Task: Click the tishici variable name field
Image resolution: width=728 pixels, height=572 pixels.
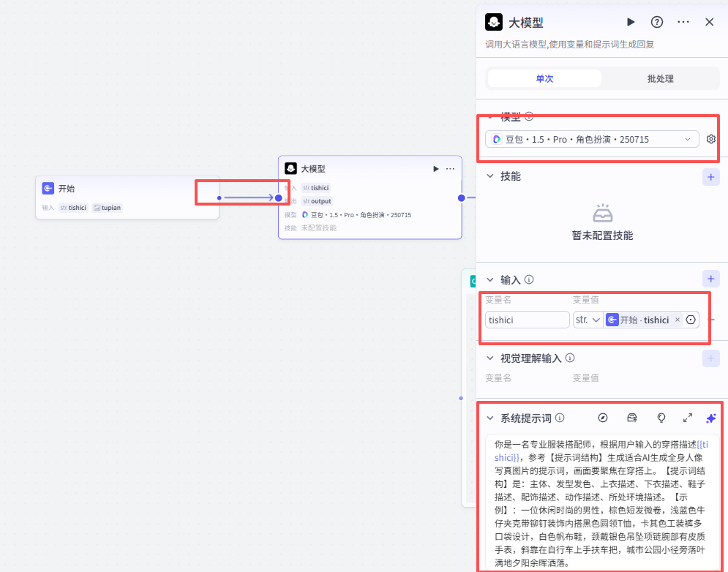Action: (x=527, y=320)
